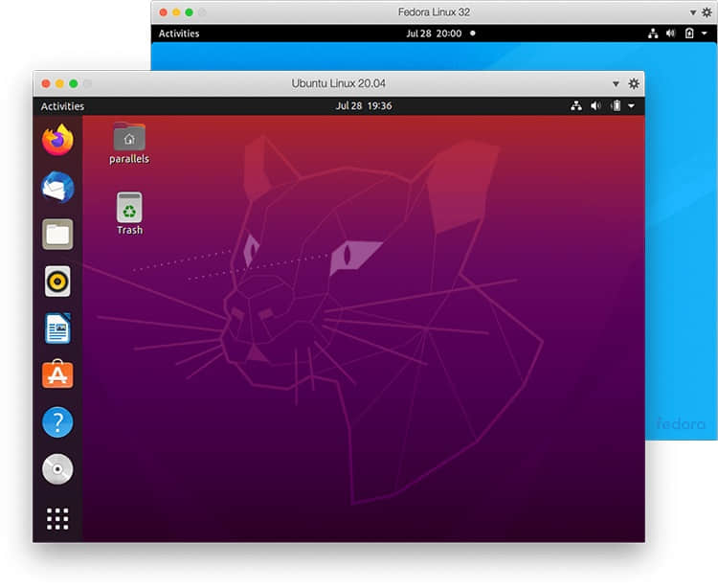The image size is (718, 588).
Task: Open the Fedora Linux 32 window gear settings
Action: pyautogui.click(x=707, y=12)
